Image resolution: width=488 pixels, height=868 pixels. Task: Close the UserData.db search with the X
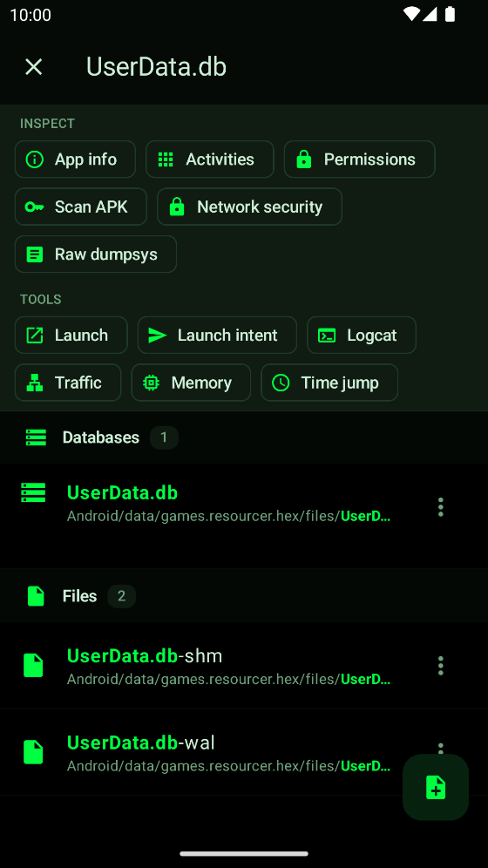click(34, 67)
